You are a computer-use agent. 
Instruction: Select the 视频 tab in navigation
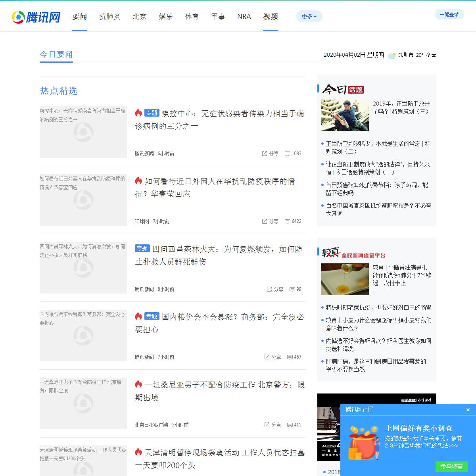pyautogui.click(x=271, y=17)
